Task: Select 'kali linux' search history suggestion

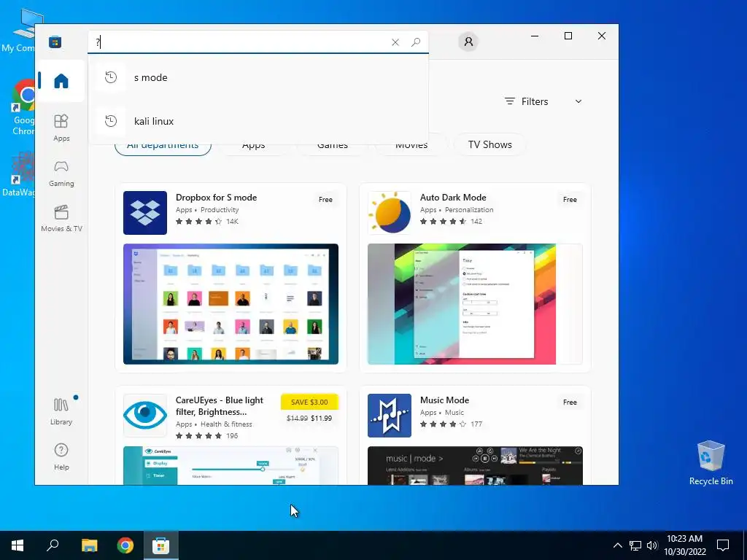Action: [258, 121]
